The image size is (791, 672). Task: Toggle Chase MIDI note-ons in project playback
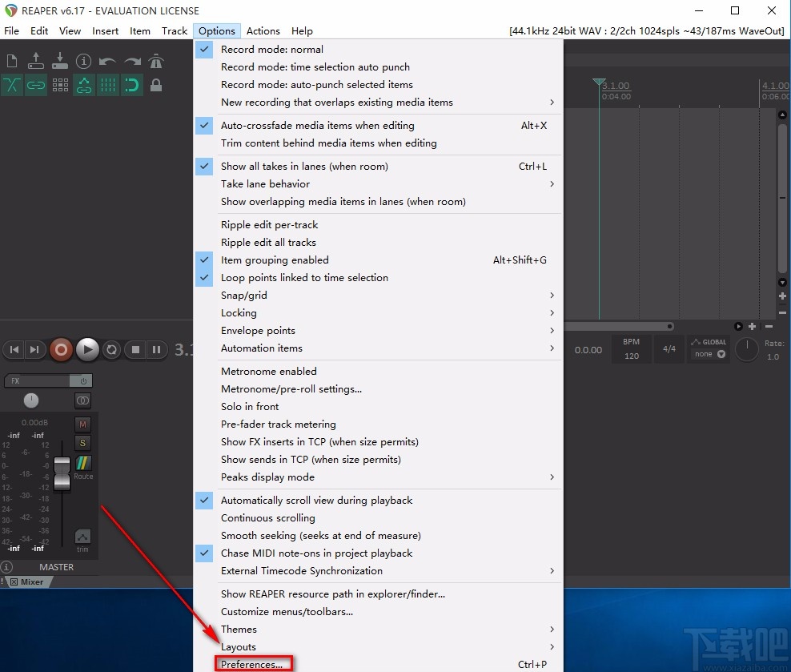(379, 553)
